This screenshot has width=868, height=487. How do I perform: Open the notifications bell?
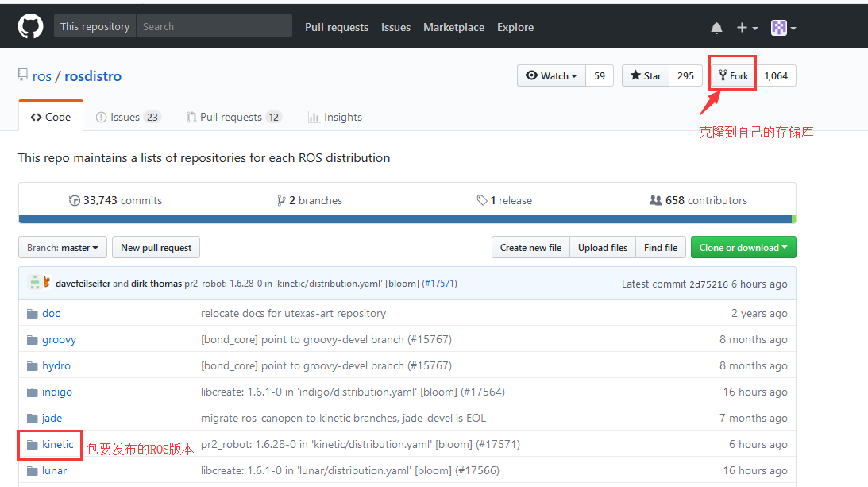[716, 28]
